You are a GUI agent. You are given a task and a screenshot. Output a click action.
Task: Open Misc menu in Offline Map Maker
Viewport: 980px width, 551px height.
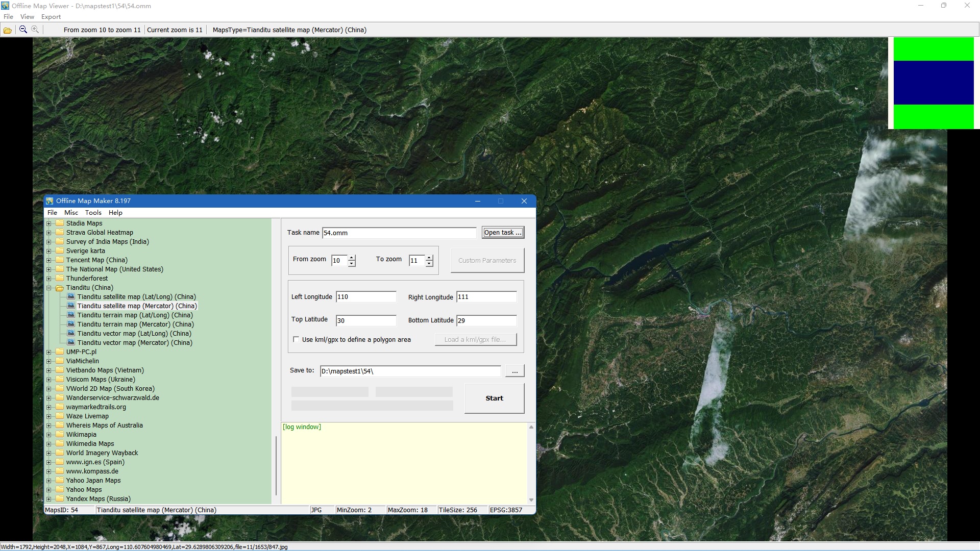(71, 213)
